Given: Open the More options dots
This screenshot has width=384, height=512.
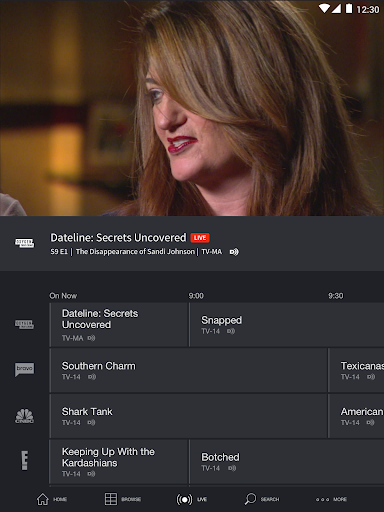Looking at the screenshot, I should tap(322, 499).
